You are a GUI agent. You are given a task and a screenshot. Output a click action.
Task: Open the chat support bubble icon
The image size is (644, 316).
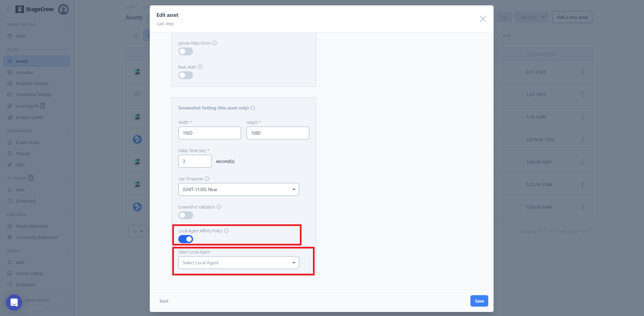[14, 303]
